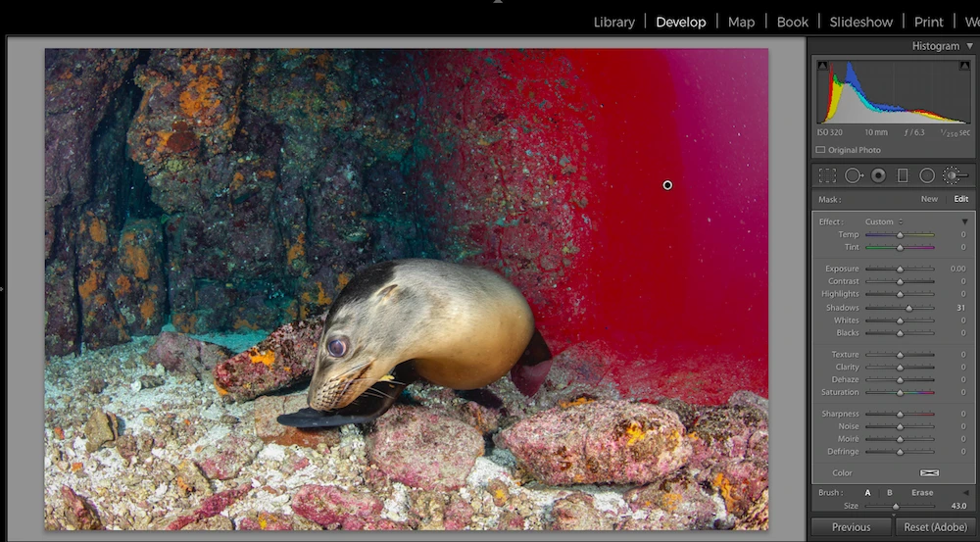980x542 pixels.
Task: Show the hidden top panel arrow
Action: point(498,2)
